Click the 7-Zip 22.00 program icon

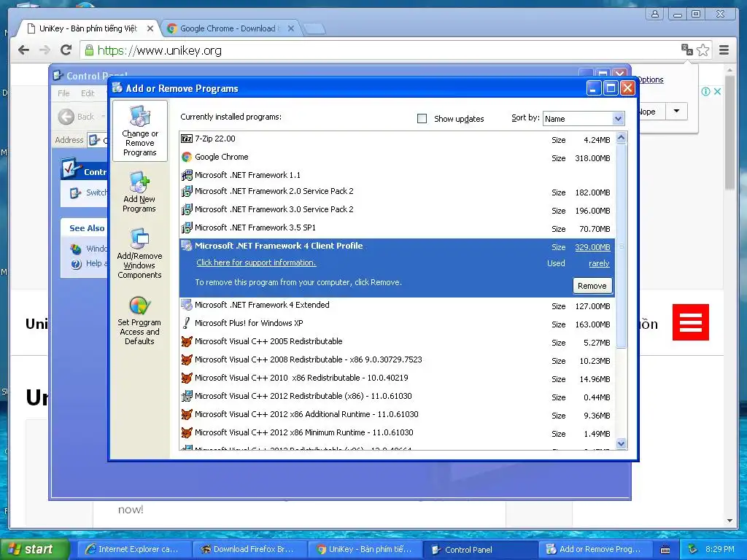(x=187, y=139)
